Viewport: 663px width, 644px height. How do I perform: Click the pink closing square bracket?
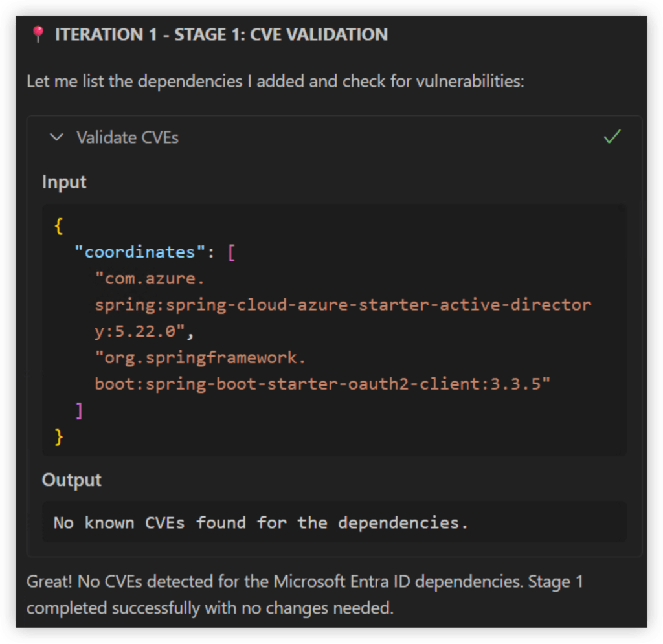tap(79, 410)
